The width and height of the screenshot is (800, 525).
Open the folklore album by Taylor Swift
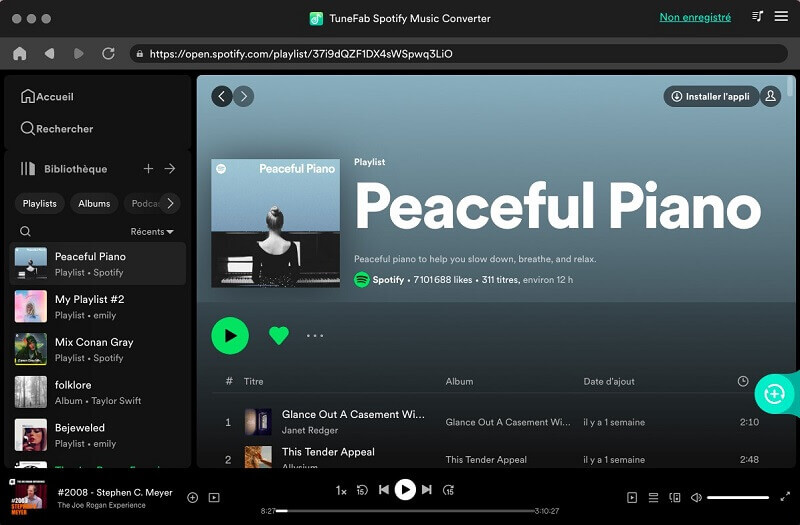(97, 392)
